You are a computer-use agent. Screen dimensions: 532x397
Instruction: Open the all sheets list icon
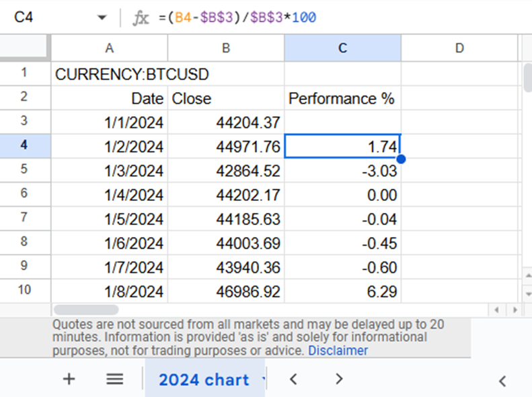[x=115, y=379]
